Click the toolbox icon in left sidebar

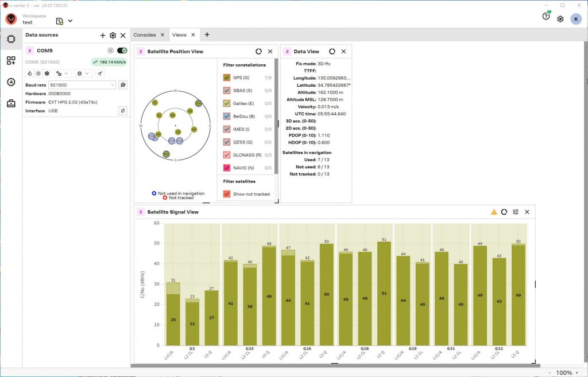pyautogui.click(x=11, y=103)
